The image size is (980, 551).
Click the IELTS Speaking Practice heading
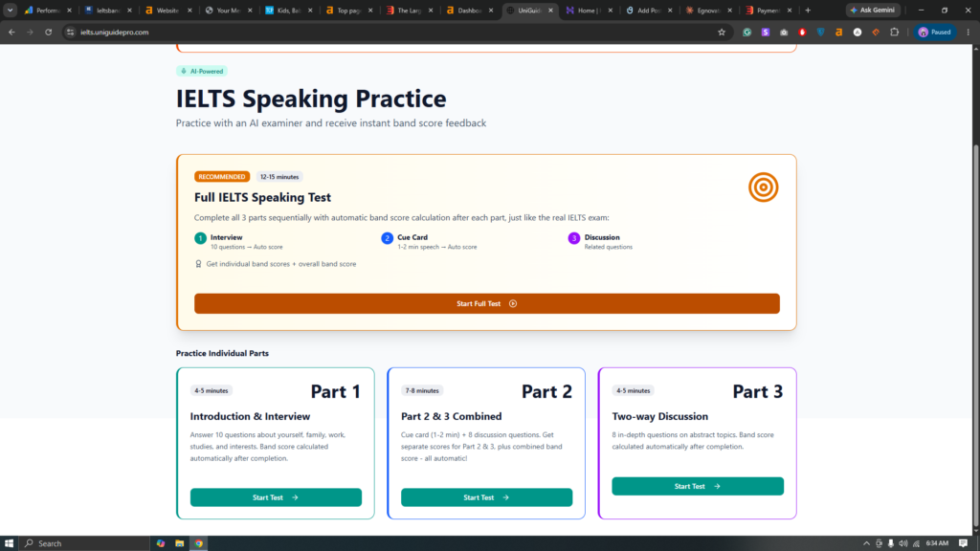(311, 99)
